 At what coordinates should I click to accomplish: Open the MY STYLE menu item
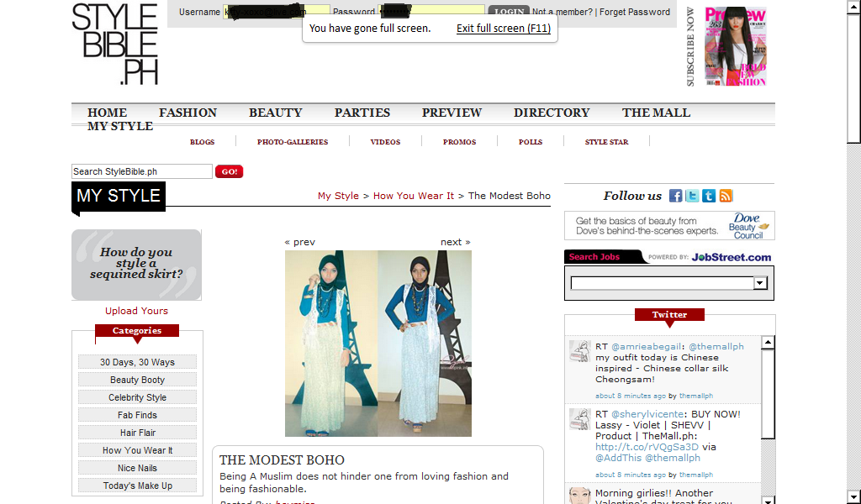(x=120, y=126)
